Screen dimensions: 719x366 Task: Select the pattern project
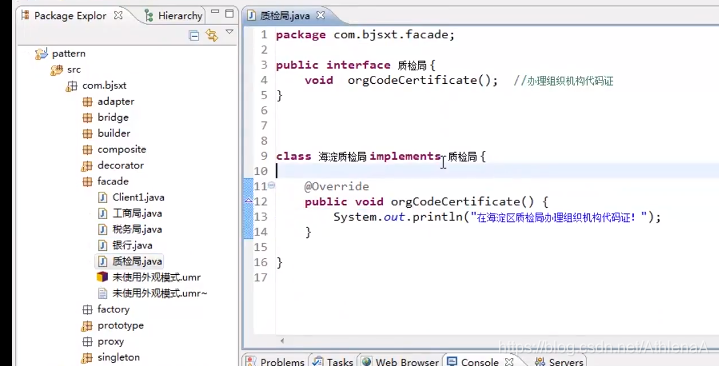68,54
